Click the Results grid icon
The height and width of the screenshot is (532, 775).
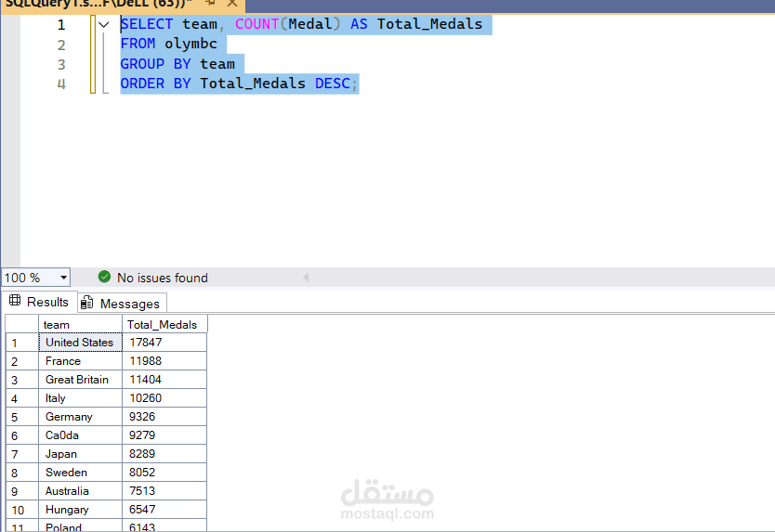tap(15, 300)
